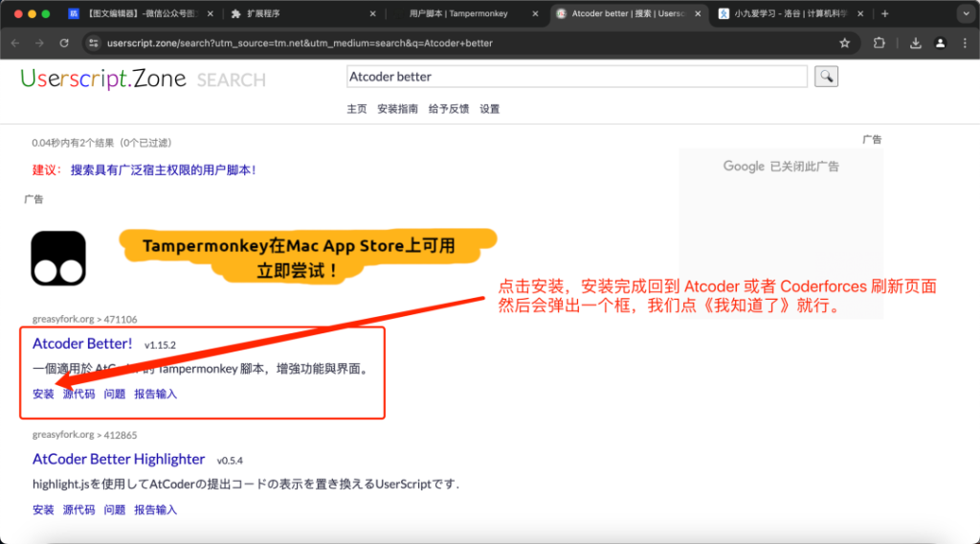
Task: Open the profile avatar icon
Action: coord(940,43)
